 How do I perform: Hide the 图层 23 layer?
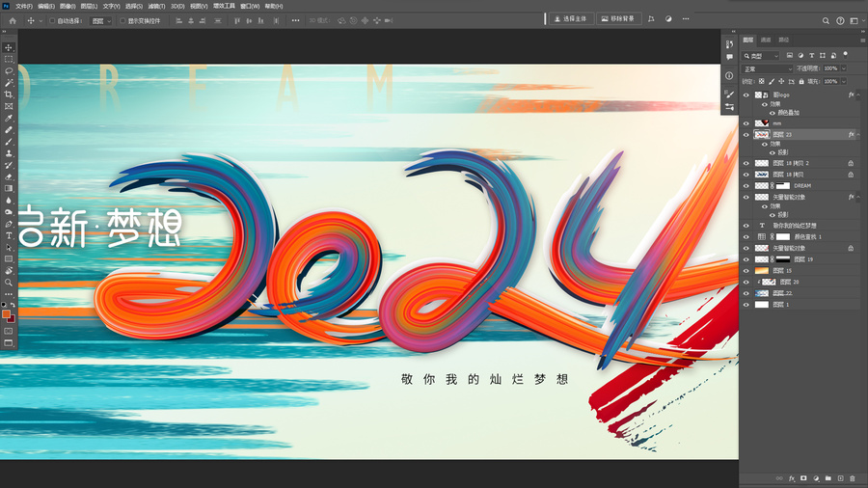tap(746, 134)
